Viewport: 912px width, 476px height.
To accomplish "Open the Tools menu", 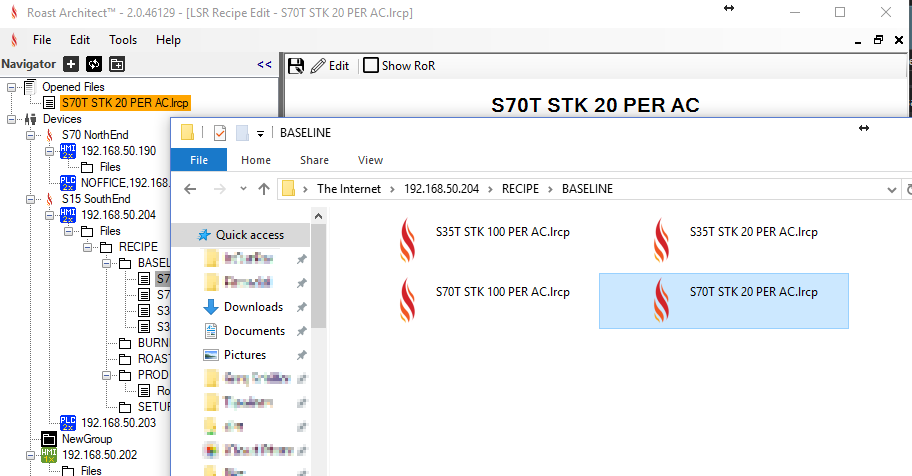I will (123, 40).
